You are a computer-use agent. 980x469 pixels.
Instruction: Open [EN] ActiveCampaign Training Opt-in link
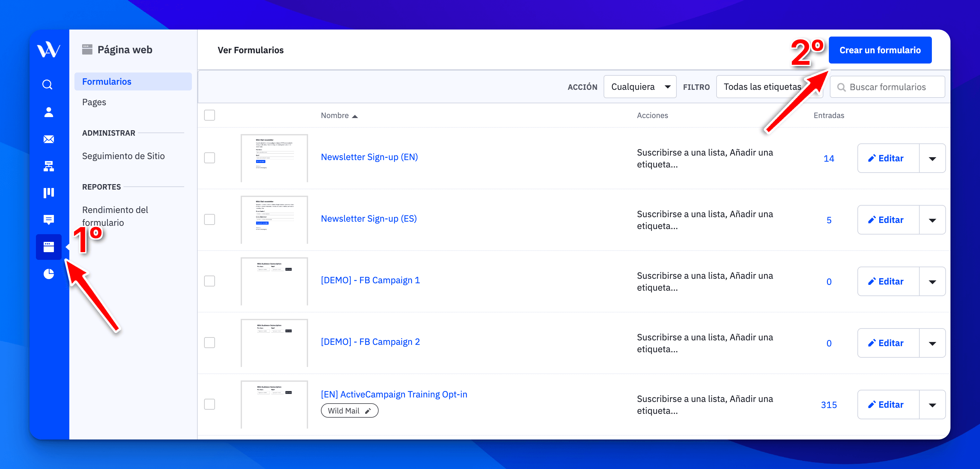[394, 394]
